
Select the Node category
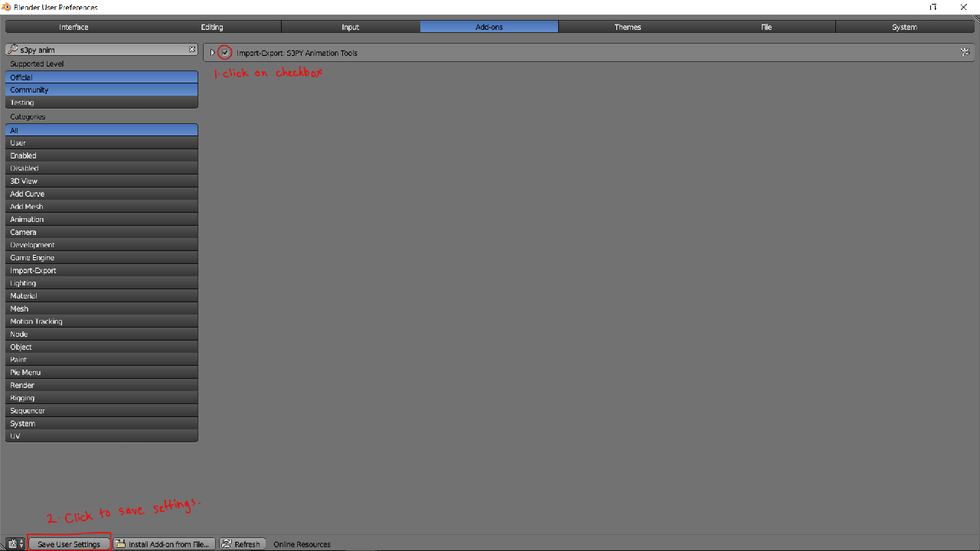(102, 334)
